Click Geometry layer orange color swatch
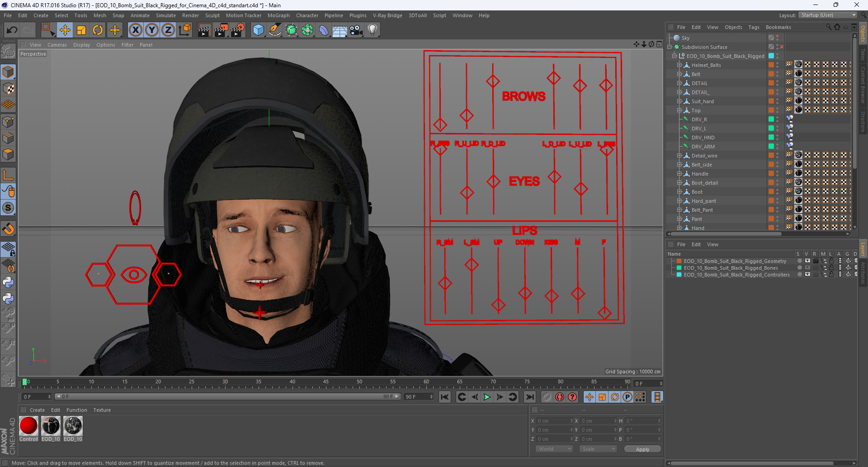 679,261
